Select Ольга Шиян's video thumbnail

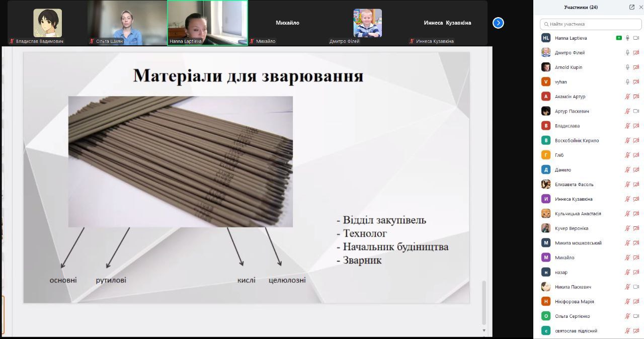(x=127, y=23)
